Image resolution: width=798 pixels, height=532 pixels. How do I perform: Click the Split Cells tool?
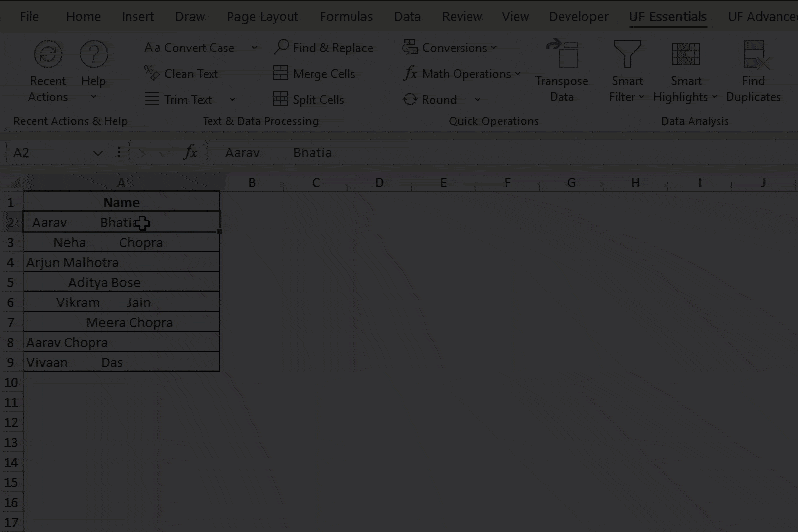[x=308, y=100]
